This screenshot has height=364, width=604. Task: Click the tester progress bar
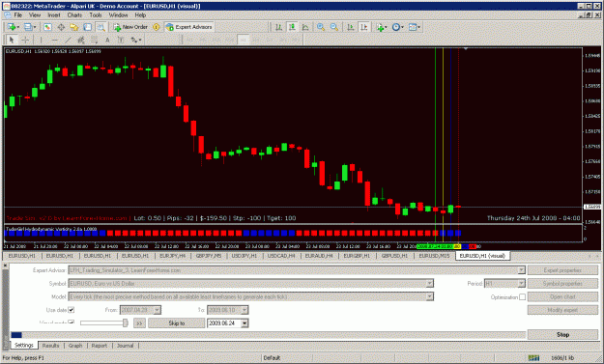point(268,335)
